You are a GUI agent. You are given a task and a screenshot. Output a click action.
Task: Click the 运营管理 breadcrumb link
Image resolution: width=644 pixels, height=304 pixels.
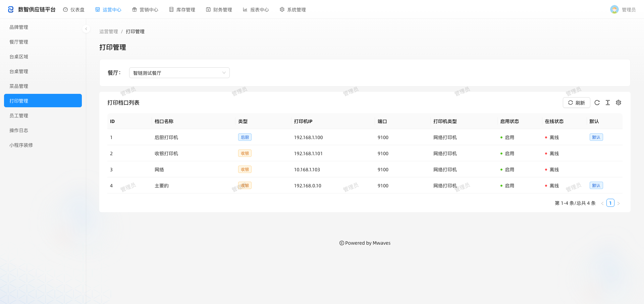coord(109,32)
